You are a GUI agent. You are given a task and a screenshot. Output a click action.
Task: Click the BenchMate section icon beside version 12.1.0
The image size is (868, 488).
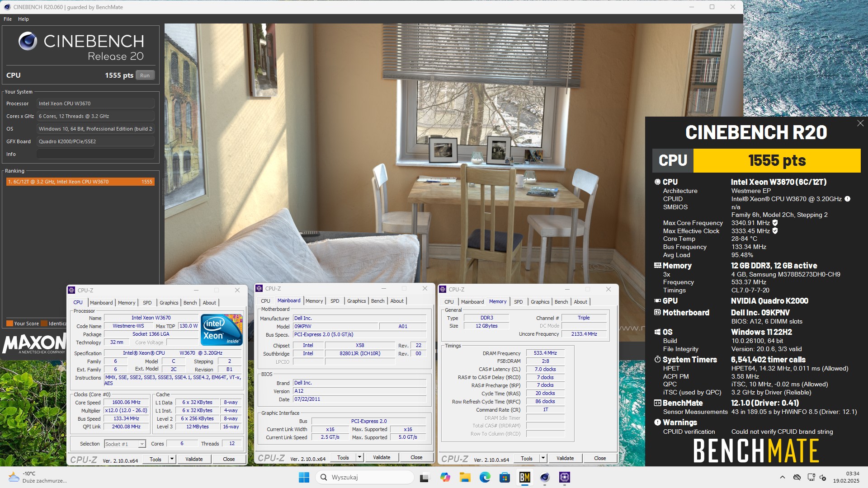657,403
